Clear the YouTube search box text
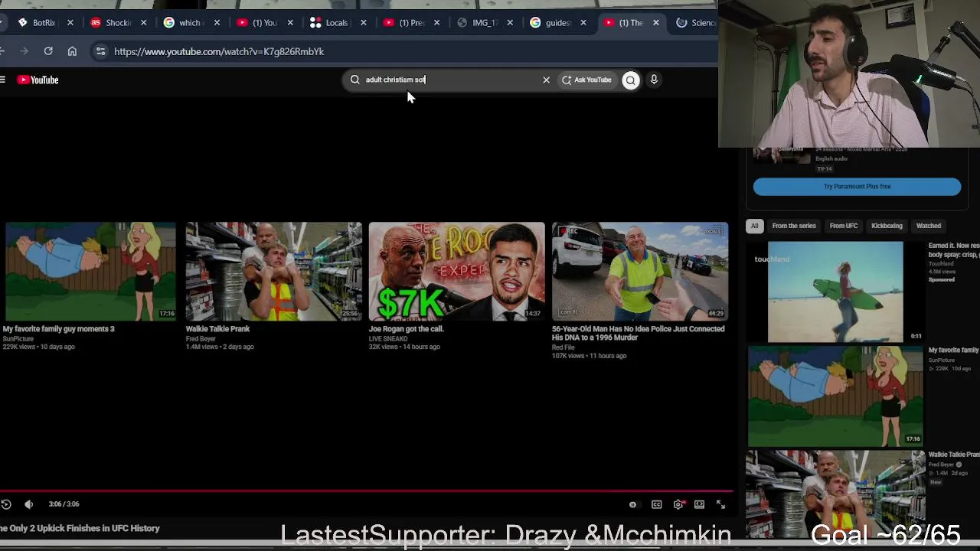Viewport: 980px width, 551px height. pyautogui.click(x=546, y=80)
